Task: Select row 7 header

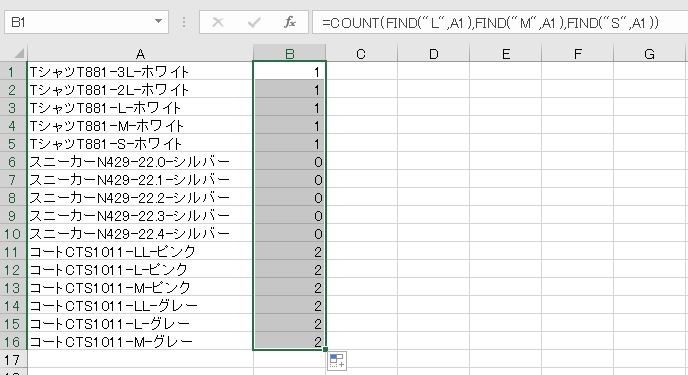Action: pyautogui.click(x=13, y=179)
